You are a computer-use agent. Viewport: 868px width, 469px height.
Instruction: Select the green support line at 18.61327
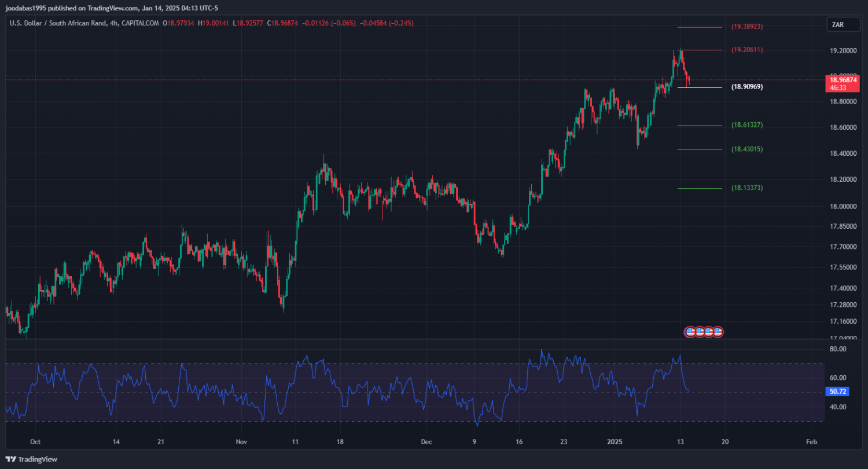click(x=700, y=126)
